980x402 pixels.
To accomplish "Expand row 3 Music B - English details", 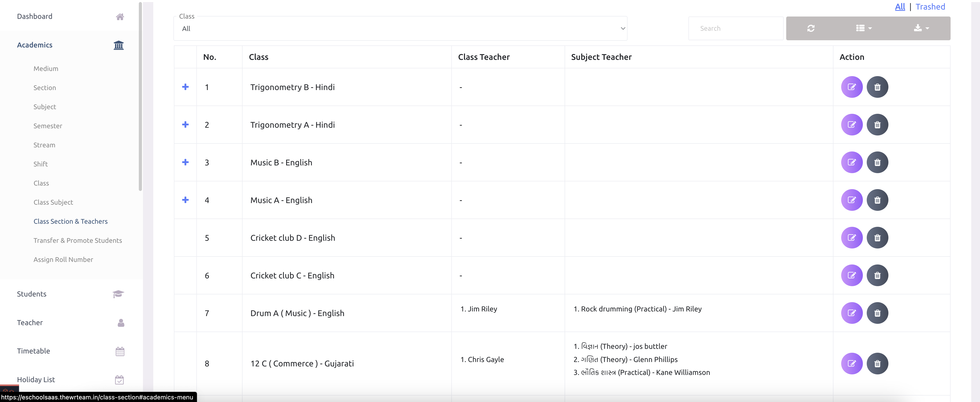I will pos(185,162).
